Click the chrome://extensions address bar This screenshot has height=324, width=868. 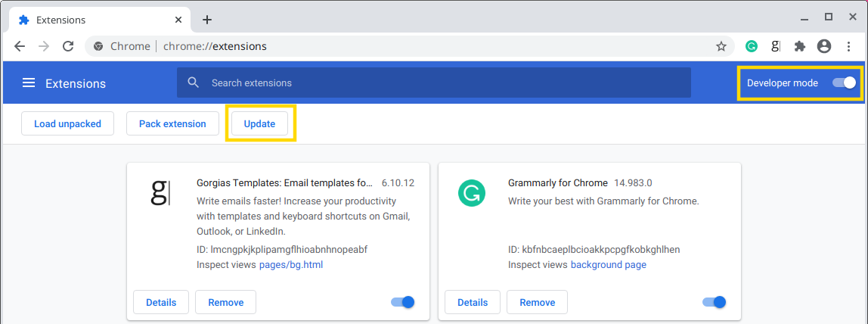coord(410,46)
